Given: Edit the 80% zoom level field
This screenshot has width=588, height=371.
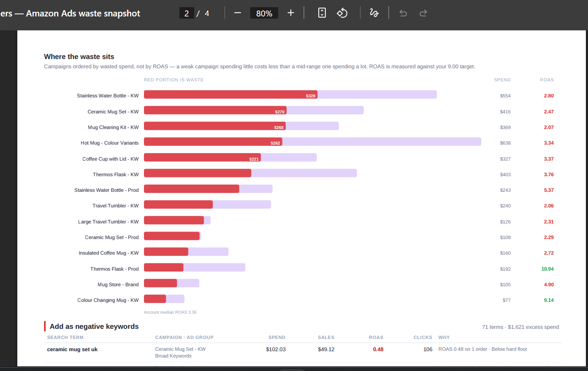Looking at the screenshot, I should [x=264, y=13].
